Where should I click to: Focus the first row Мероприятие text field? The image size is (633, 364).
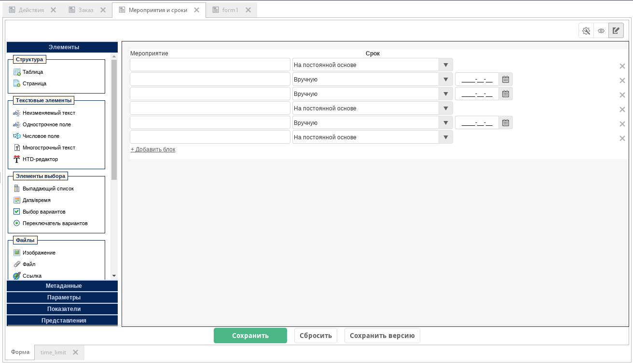tap(210, 65)
